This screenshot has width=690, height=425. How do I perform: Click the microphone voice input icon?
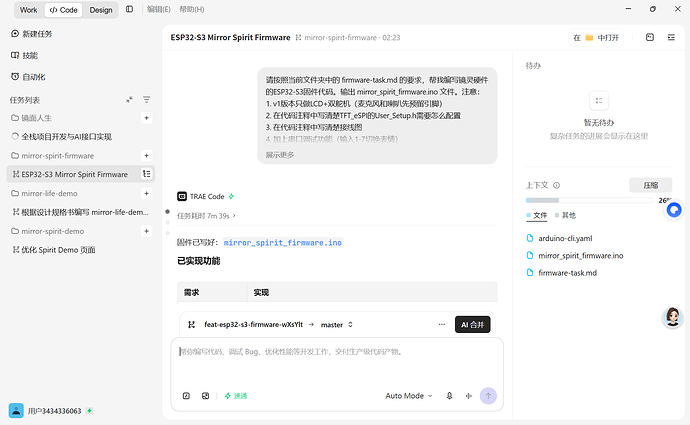click(449, 396)
